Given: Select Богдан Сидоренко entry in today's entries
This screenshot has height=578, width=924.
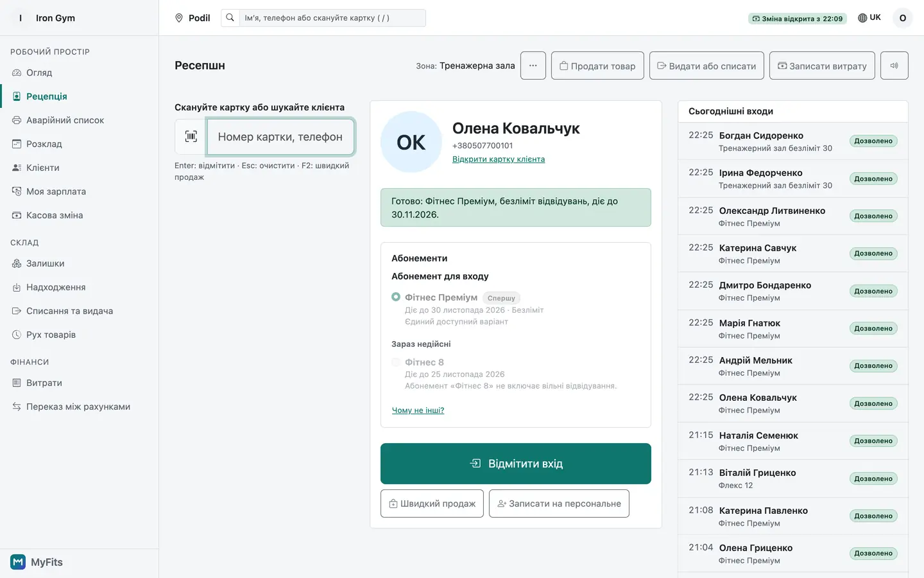Looking at the screenshot, I should [793, 141].
